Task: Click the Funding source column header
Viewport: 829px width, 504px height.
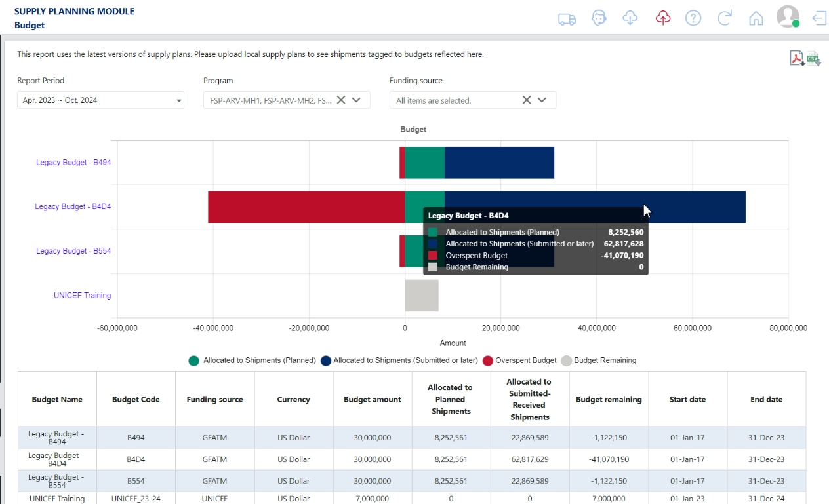Action: (214, 400)
